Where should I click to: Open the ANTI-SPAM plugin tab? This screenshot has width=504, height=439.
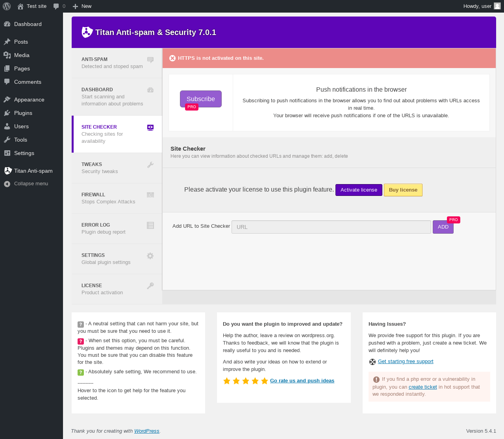pos(117,63)
